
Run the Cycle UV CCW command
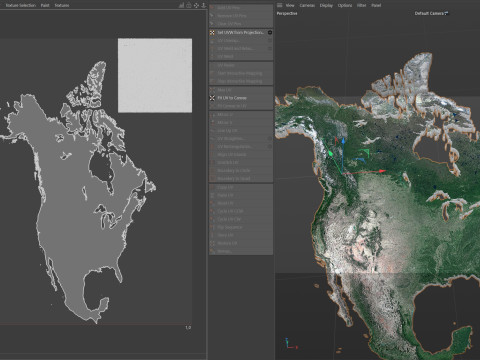[x=241, y=211]
